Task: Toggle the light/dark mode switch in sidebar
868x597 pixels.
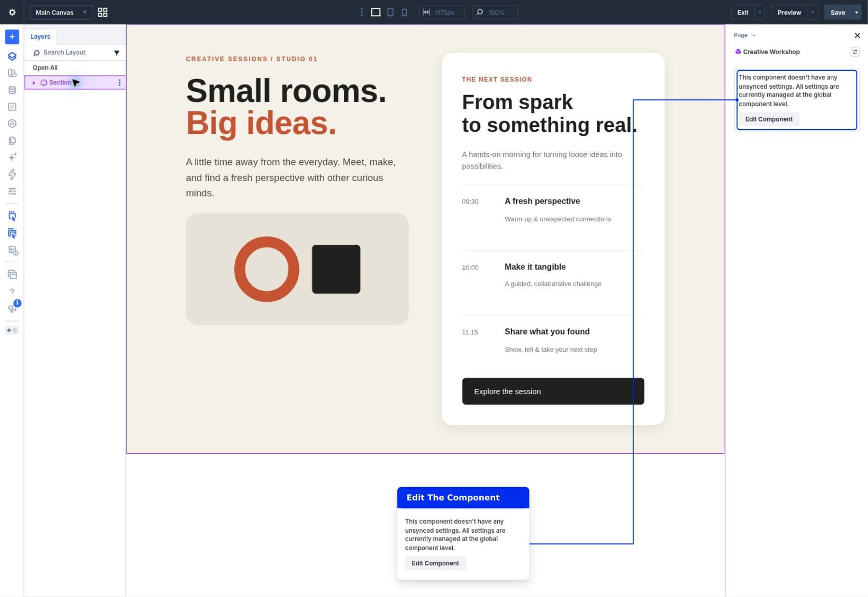Action: (x=12, y=331)
